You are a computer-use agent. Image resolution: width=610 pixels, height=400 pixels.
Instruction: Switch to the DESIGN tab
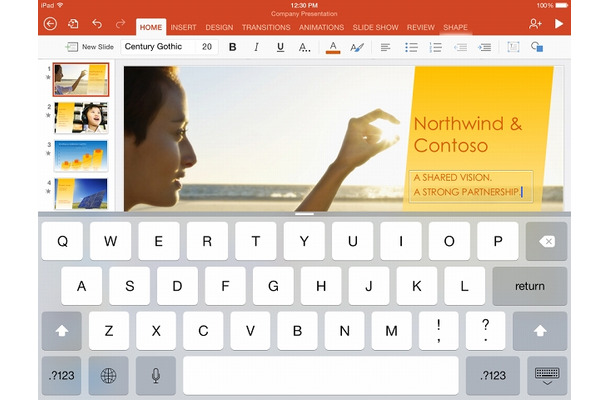click(x=219, y=27)
